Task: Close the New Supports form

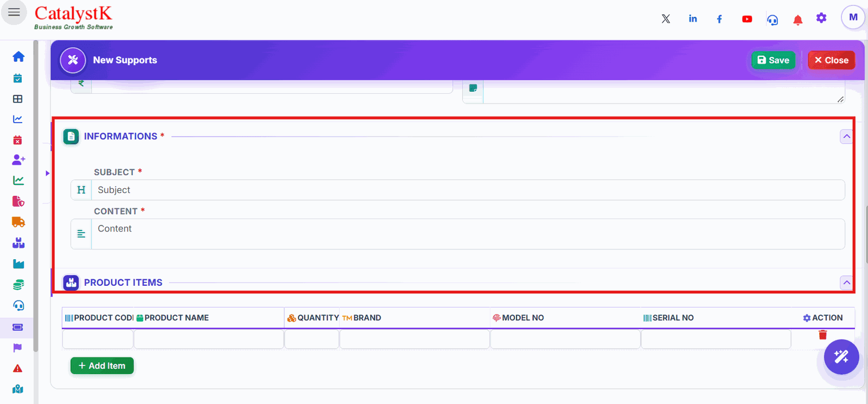Action: point(831,60)
